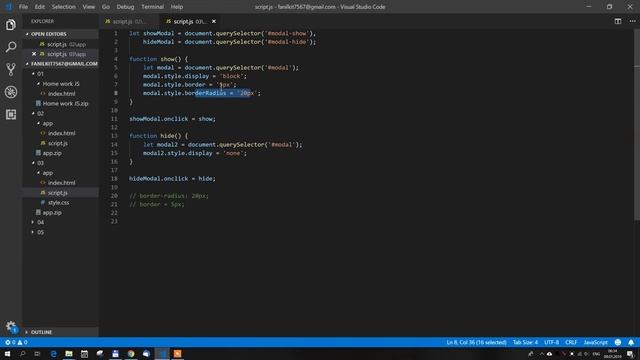The image size is (640, 360).
Task: Collapse folder 01 in the explorer
Action: pyautogui.click(x=60, y=74)
